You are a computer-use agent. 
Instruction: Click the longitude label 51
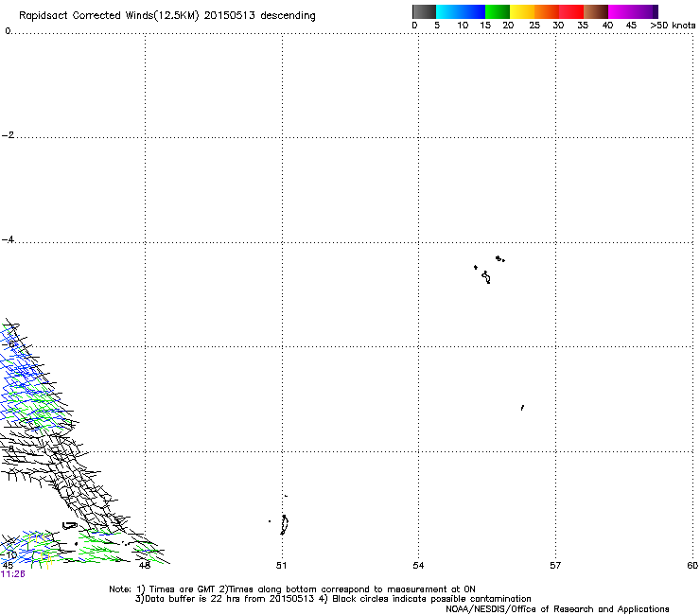tap(281, 566)
